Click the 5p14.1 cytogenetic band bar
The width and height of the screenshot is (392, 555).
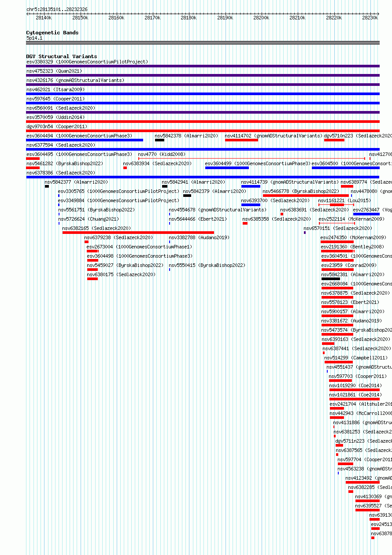point(203,43)
